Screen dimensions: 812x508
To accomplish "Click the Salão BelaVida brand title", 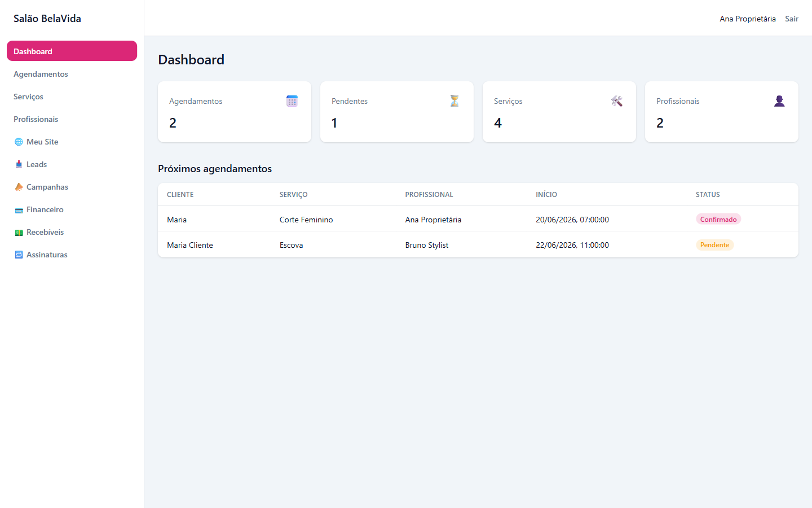I will click(47, 19).
